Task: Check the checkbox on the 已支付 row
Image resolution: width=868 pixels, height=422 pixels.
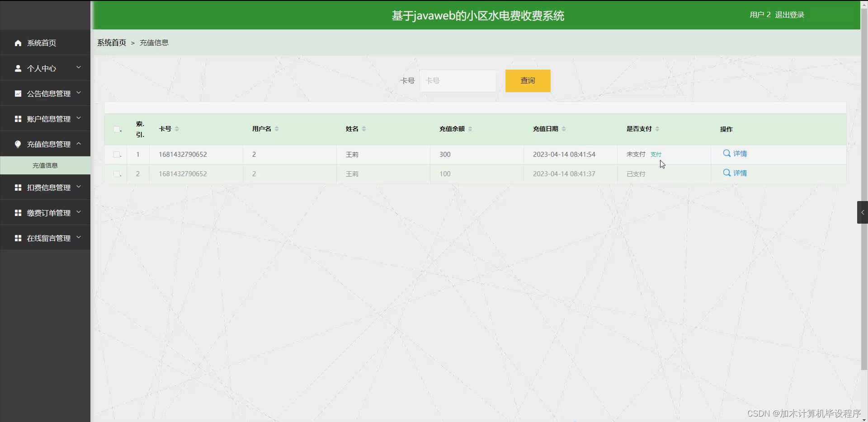Action: [x=116, y=174]
